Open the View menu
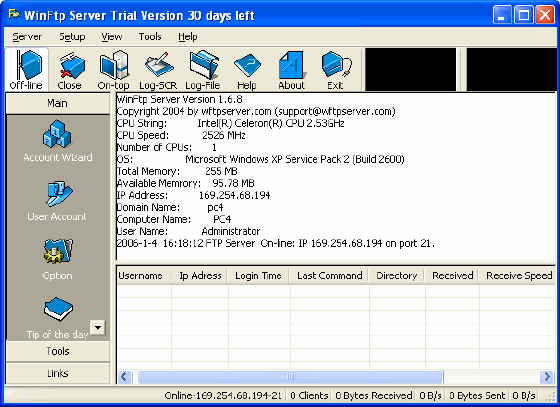Image resolution: width=560 pixels, height=407 pixels. pyautogui.click(x=111, y=37)
